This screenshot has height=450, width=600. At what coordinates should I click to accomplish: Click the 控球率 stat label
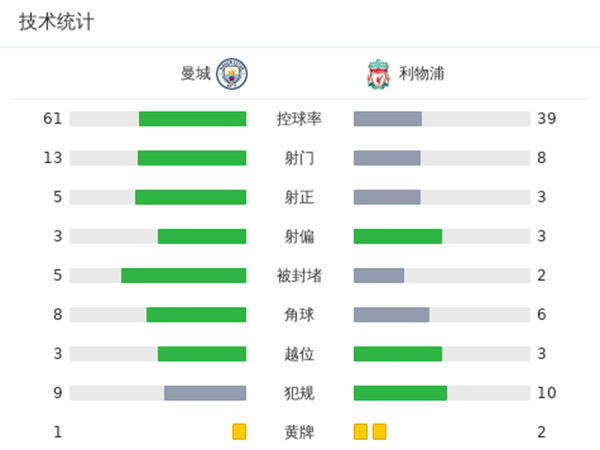tap(299, 119)
